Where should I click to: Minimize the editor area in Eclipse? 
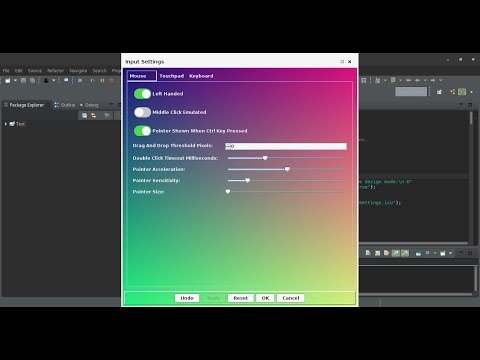pos(461,105)
